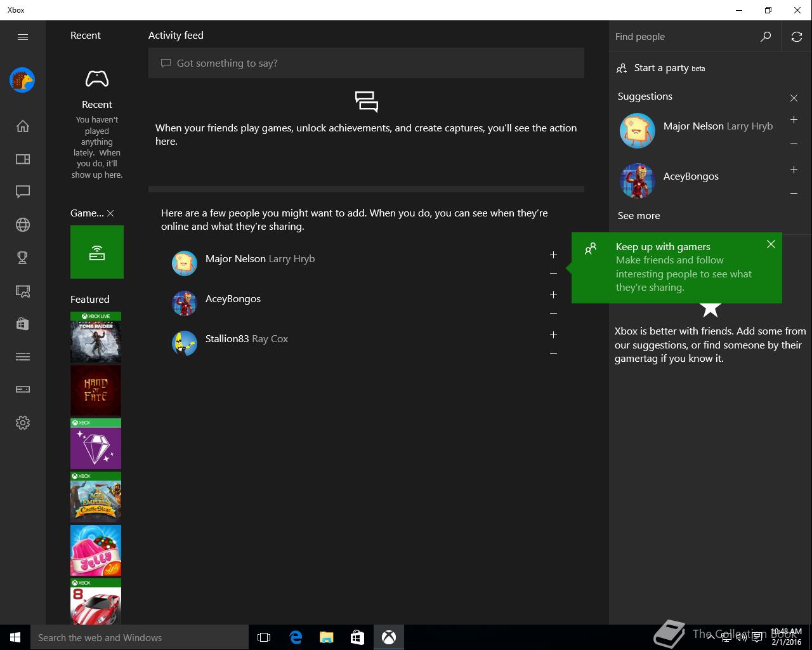Image resolution: width=812 pixels, height=650 pixels.
Task: Open Hand of Fate featured tile
Action: pos(96,390)
